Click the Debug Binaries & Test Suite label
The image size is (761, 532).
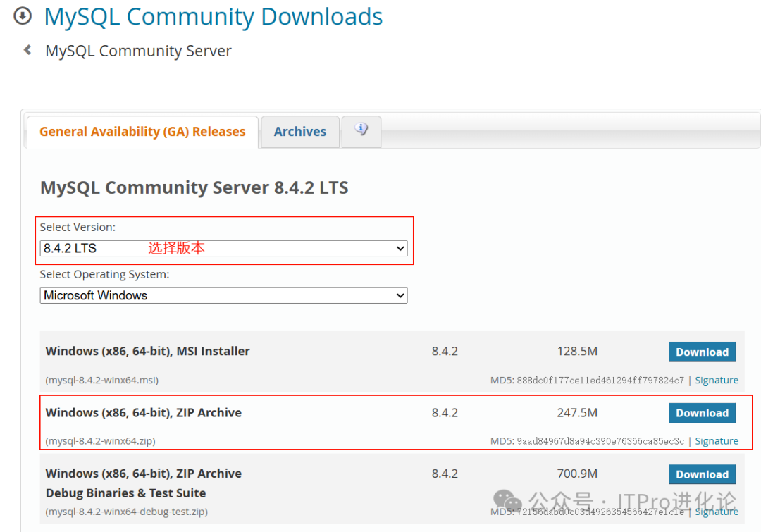[125, 493]
